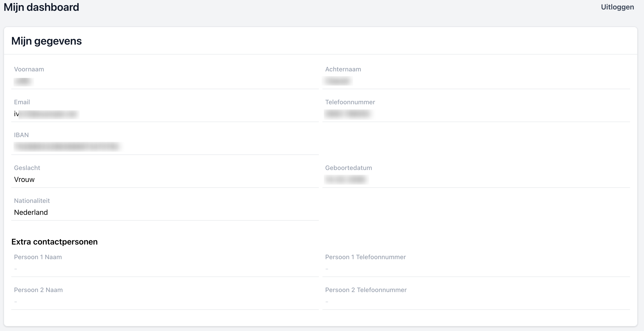Viewport: 644px width, 331px height.
Task: Click the Mijn gegevens section header
Action: tap(46, 41)
